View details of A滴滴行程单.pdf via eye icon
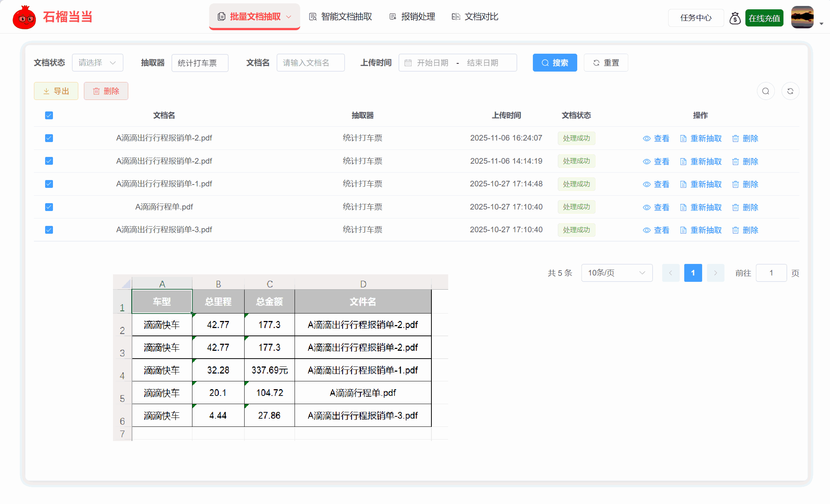 pyautogui.click(x=647, y=207)
